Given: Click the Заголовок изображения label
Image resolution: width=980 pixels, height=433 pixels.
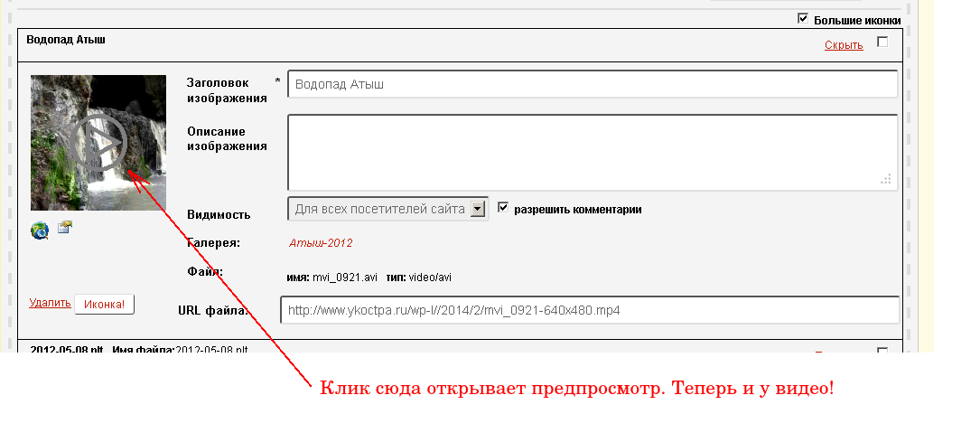Looking at the screenshot, I should click(227, 90).
